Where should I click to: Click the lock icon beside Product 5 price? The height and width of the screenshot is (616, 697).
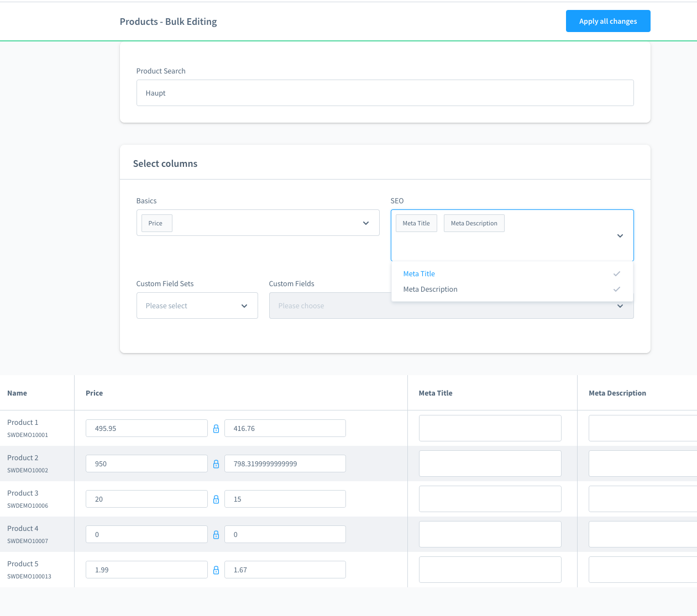(216, 570)
